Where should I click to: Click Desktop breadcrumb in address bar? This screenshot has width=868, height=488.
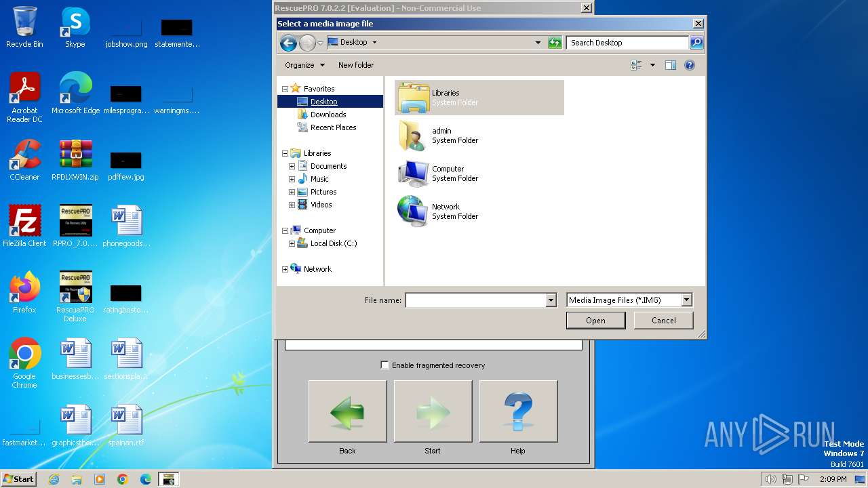pyautogui.click(x=353, y=42)
